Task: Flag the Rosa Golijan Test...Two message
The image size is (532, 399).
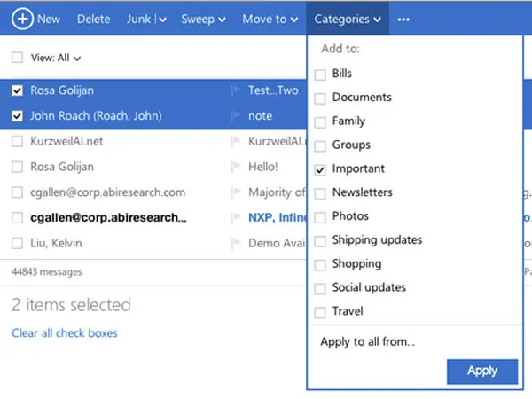Action: (x=237, y=90)
